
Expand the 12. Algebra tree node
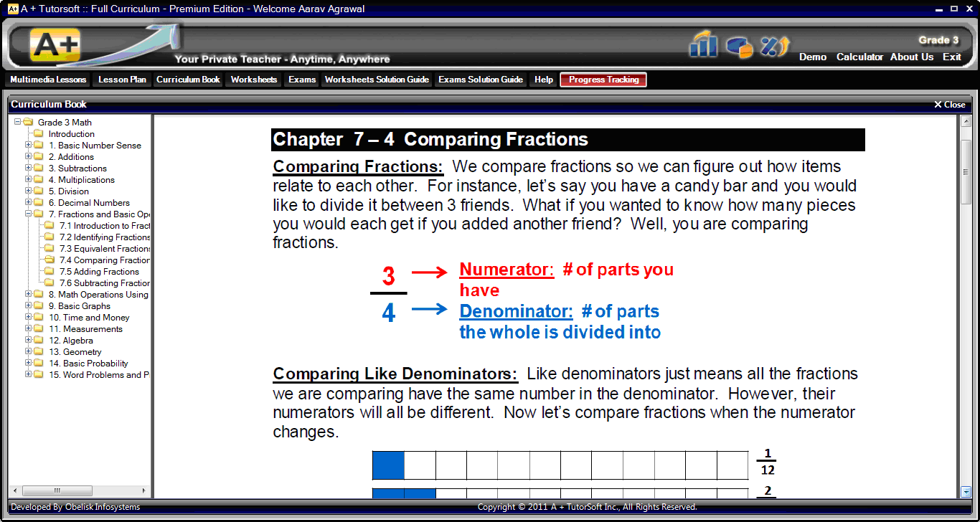click(x=29, y=341)
